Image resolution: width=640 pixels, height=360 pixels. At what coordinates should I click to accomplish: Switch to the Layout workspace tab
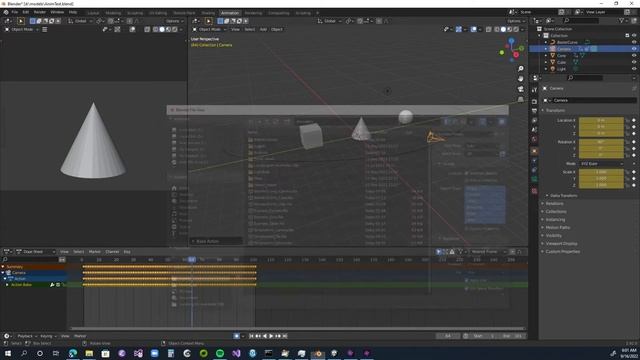coord(93,13)
